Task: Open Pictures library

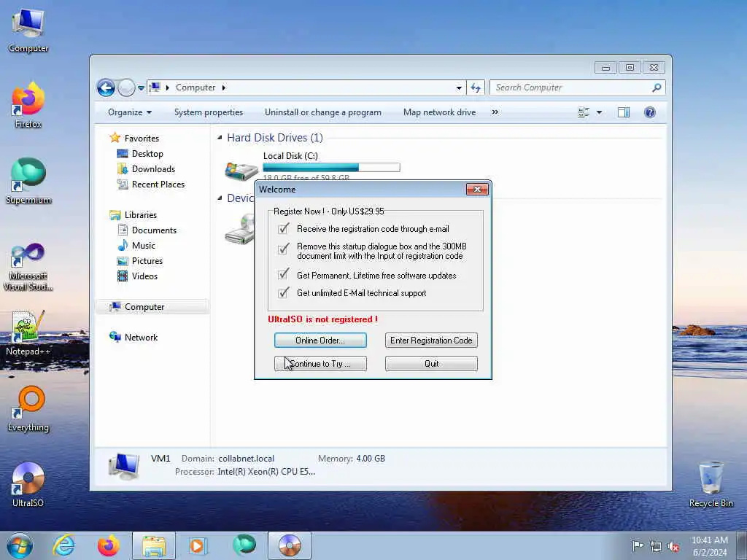Action: click(147, 260)
